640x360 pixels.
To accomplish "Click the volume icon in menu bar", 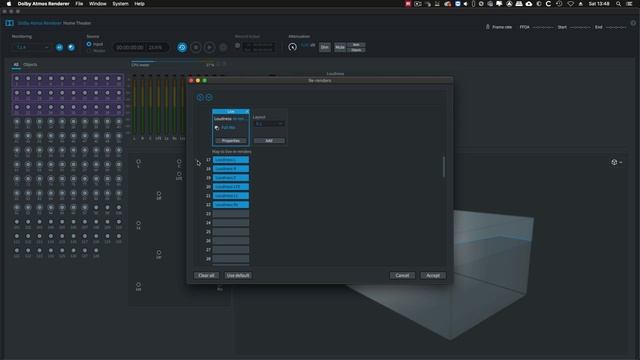I will [465, 4].
